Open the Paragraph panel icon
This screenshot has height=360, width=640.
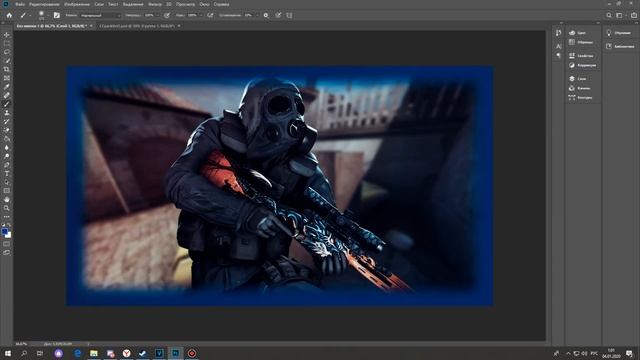click(558, 55)
